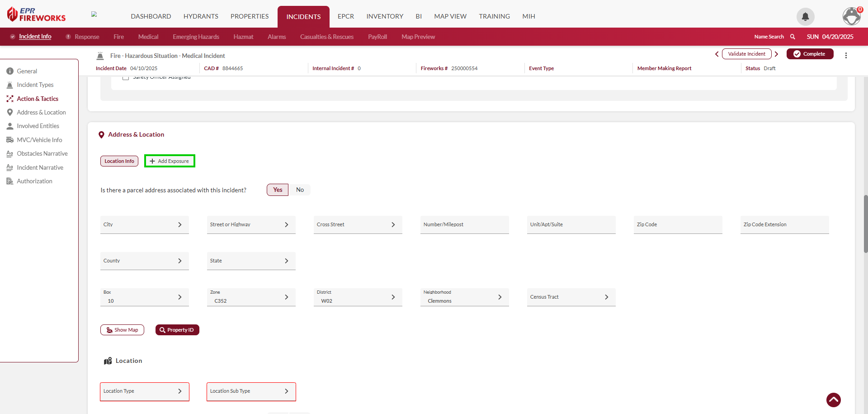Image resolution: width=868 pixels, height=414 pixels.
Task: Click the notification bell icon
Action: pos(805,17)
